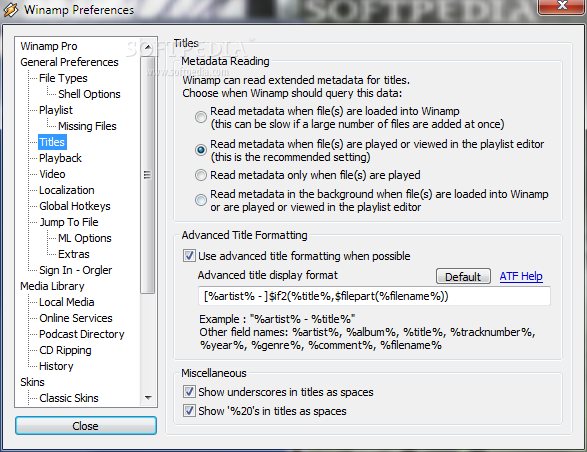The height and width of the screenshot is (452, 587).
Task: Open Playlist preferences
Action: pyautogui.click(x=56, y=110)
